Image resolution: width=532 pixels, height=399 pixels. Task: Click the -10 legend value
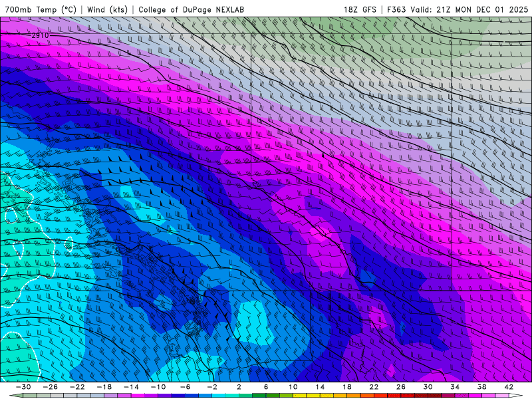tap(158, 387)
